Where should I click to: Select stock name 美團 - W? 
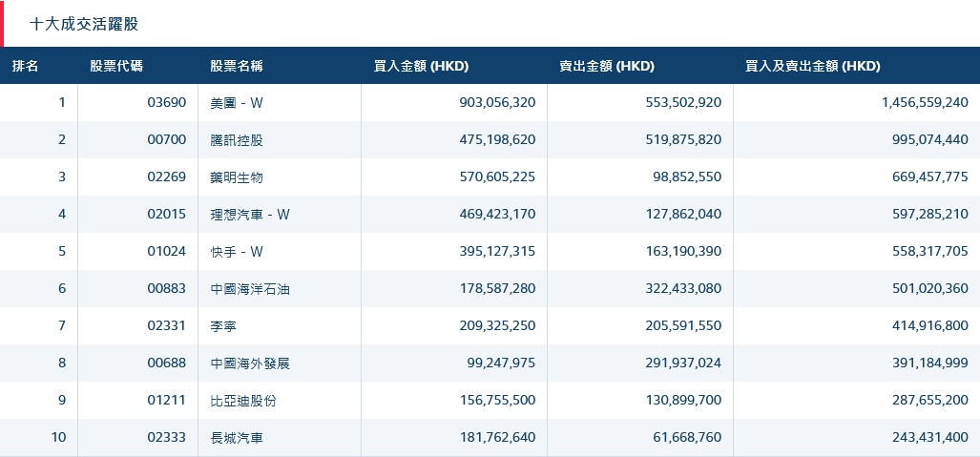(x=237, y=103)
